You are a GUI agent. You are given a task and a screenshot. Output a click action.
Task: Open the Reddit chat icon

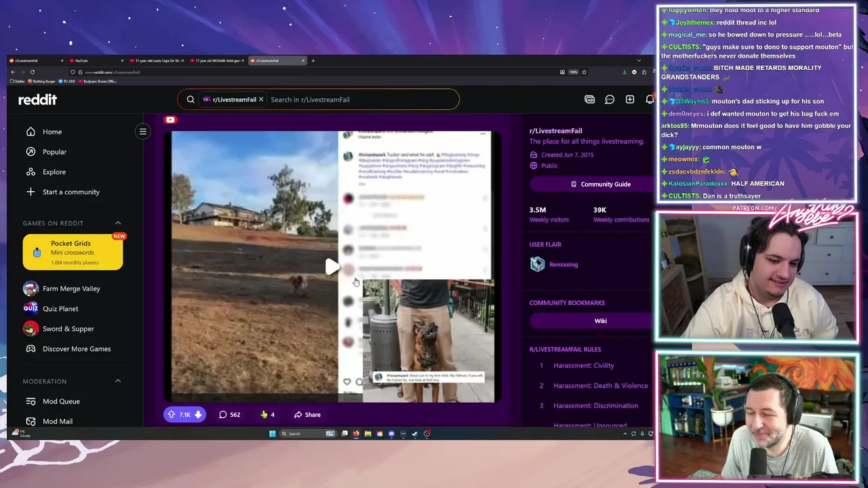tap(610, 100)
